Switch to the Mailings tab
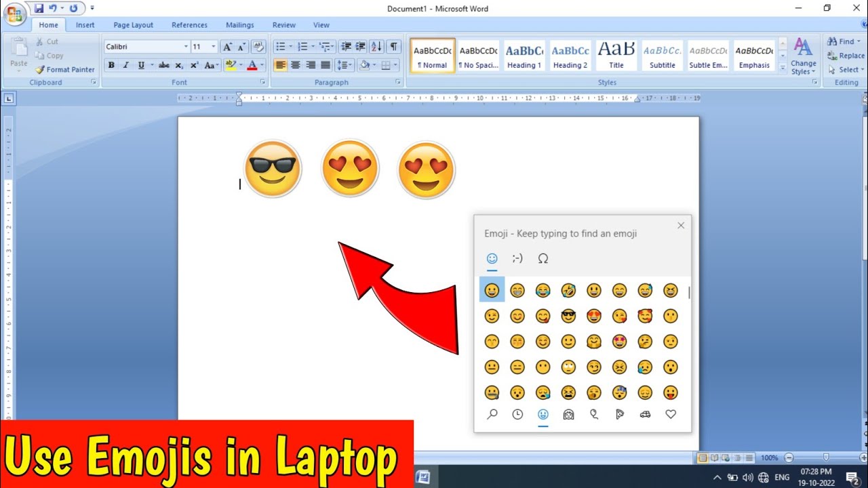This screenshot has width=868, height=488. (x=240, y=25)
